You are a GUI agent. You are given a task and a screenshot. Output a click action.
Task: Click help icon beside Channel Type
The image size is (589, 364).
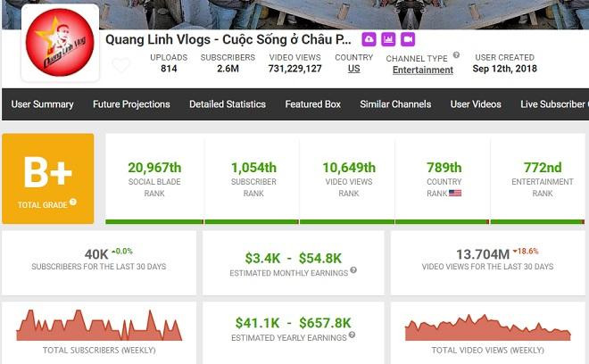[456, 55]
